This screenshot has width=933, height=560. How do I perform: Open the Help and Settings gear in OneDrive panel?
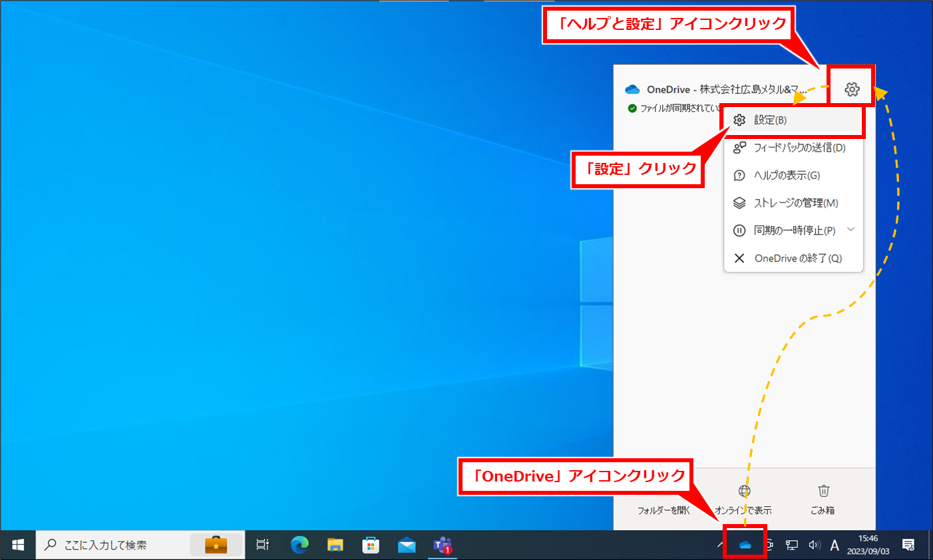click(852, 89)
